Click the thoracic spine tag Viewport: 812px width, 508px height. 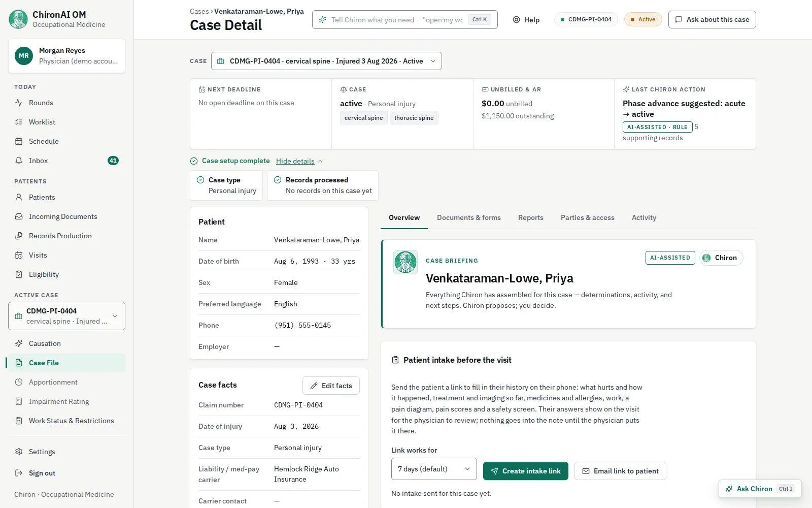click(x=414, y=118)
